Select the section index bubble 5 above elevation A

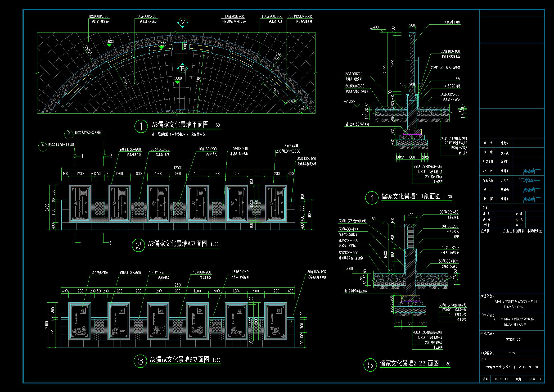pos(69,134)
